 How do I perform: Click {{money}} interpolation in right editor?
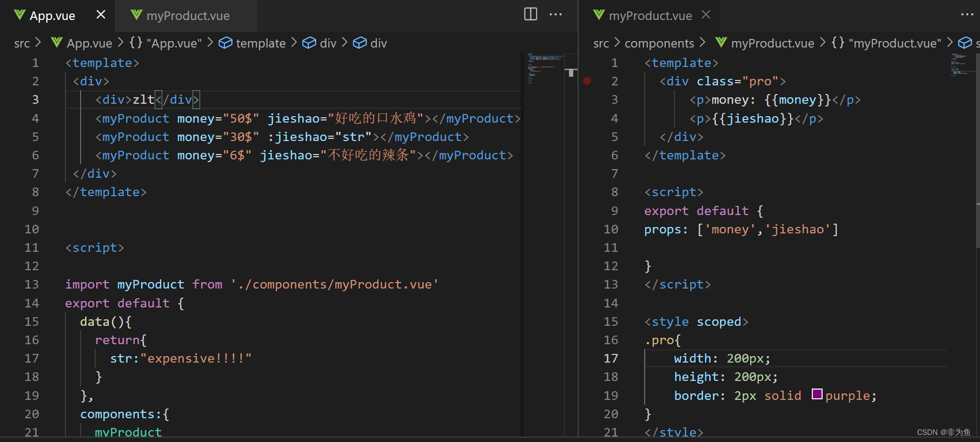798,99
